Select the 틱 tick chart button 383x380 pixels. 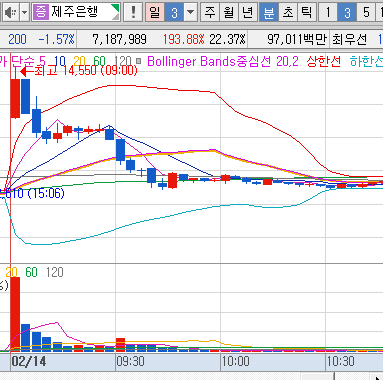[306, 12]
